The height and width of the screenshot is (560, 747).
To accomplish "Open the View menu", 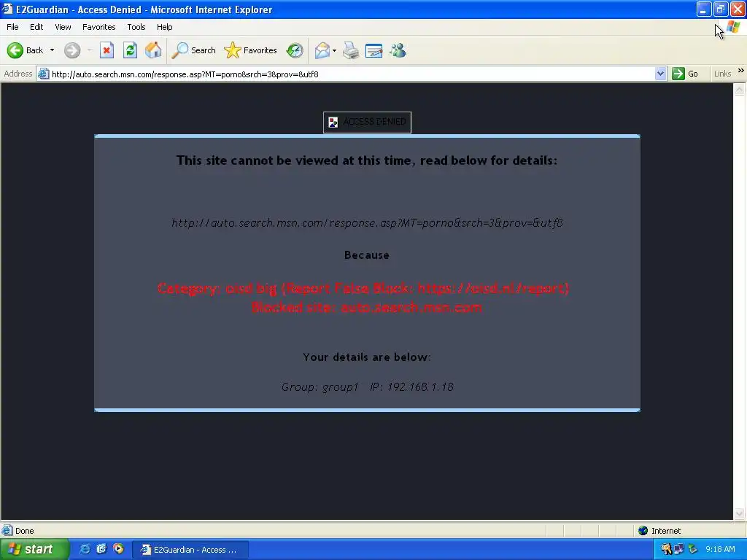I will [x=63, y=27].
